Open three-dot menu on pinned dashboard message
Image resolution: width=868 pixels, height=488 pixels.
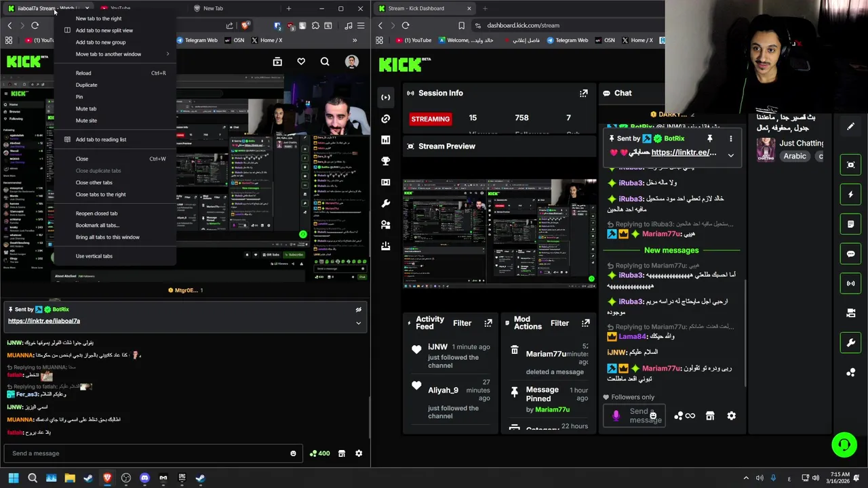coord(731,138)
